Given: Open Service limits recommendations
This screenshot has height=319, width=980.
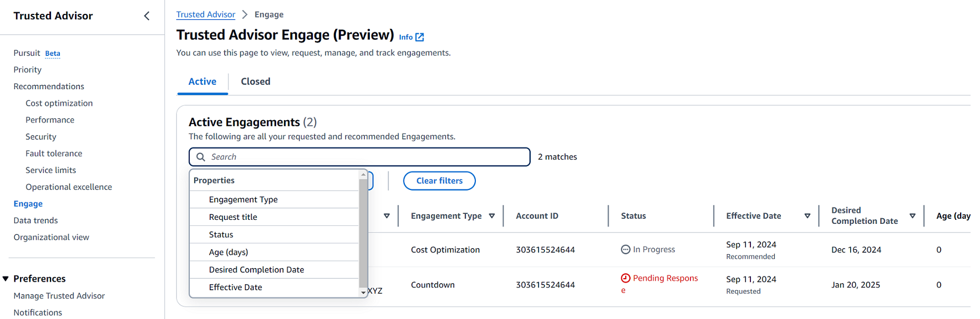Looking at the screenshot, I should (x=51, y=170).
